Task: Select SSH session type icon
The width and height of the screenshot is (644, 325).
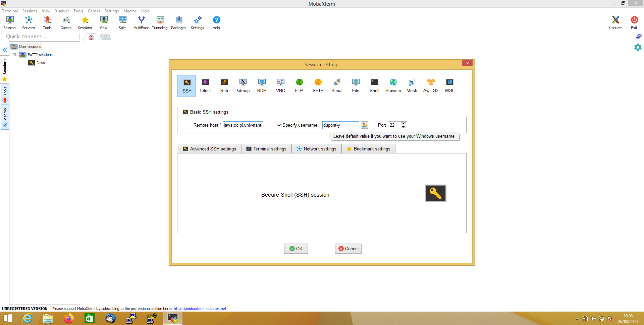Action: [186, 86]
